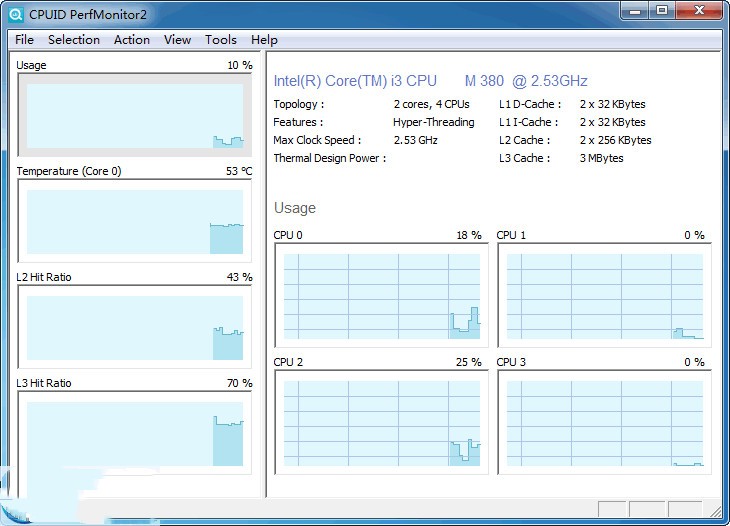Screen dimensions: 730x526
Task: Click the "Usage" section heading in right pane
Action: coord(295,208)
